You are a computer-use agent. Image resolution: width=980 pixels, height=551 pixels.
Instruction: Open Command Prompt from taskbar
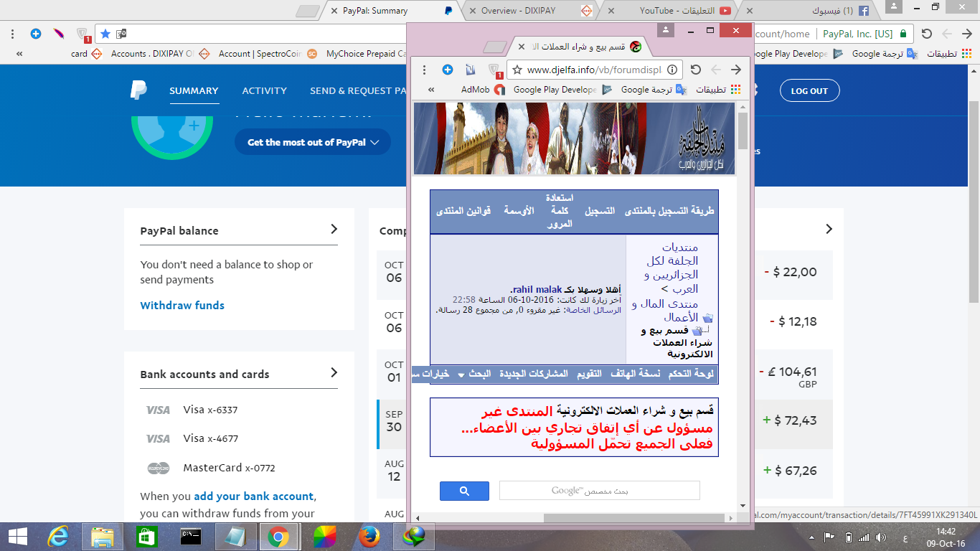pos(190,536)
